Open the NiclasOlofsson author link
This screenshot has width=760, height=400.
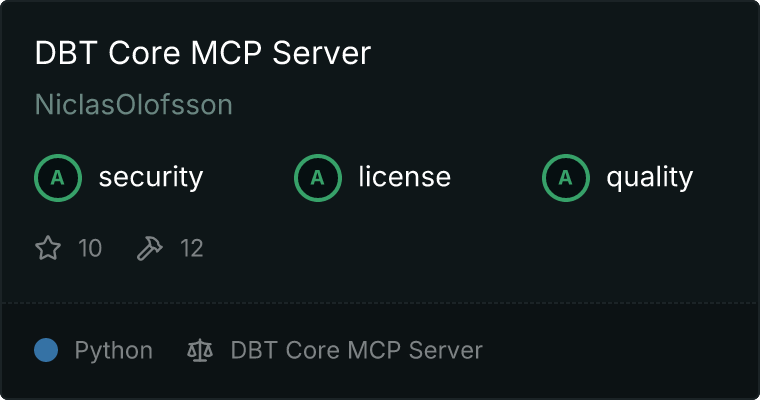pos(134,104)
